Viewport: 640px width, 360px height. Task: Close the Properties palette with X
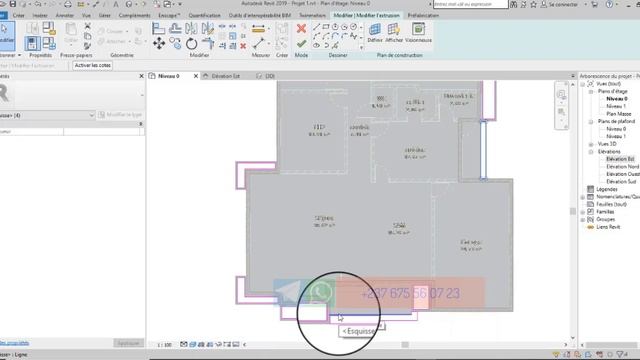point(141,76)
